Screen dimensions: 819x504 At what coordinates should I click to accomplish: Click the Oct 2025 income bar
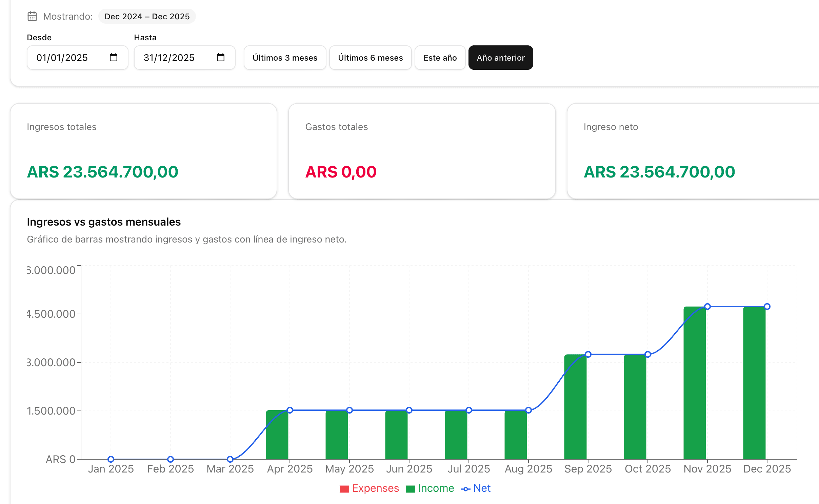(x=635, y=407)
